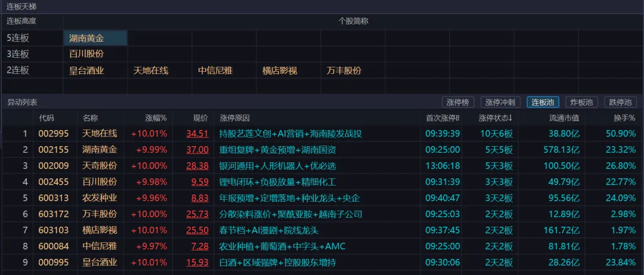Click stock code 002455

[54, 182]
